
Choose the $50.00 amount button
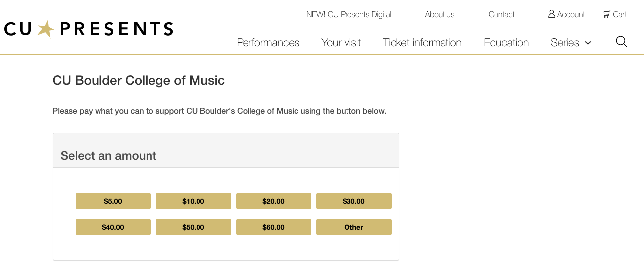194,227
